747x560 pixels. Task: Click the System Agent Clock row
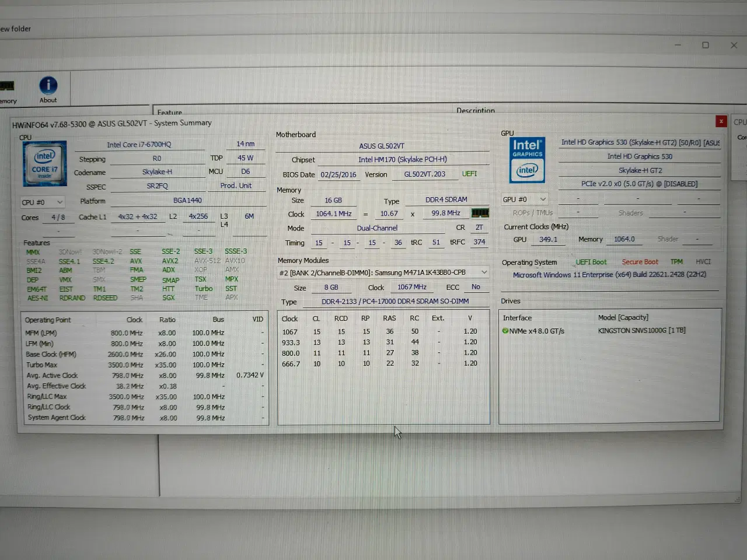pyautogui.click(x=144, y=418)
